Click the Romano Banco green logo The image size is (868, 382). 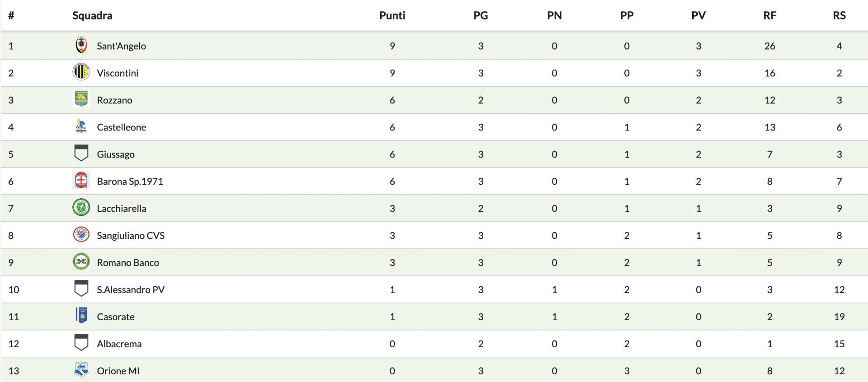[81, 262]
